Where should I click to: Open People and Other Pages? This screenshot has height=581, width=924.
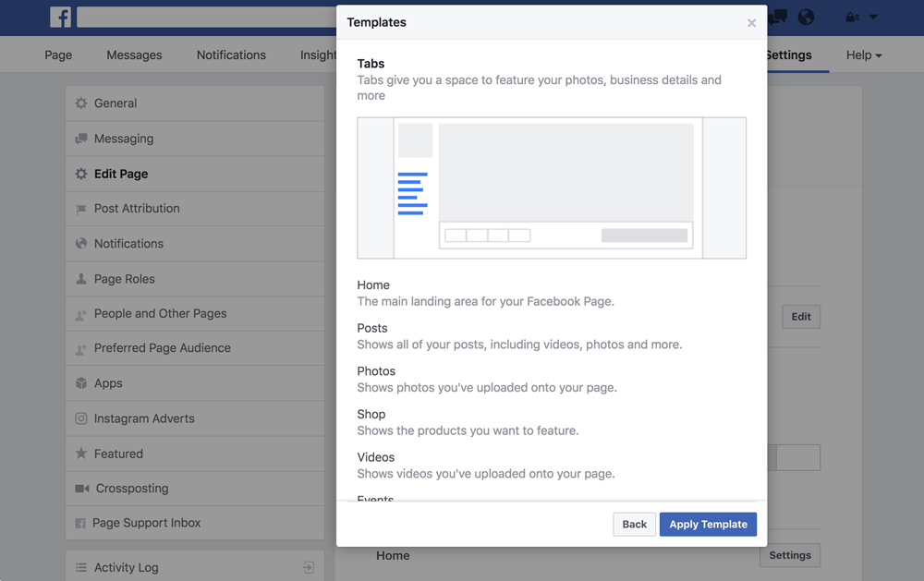pyautogui.click(x=195, y=313)
